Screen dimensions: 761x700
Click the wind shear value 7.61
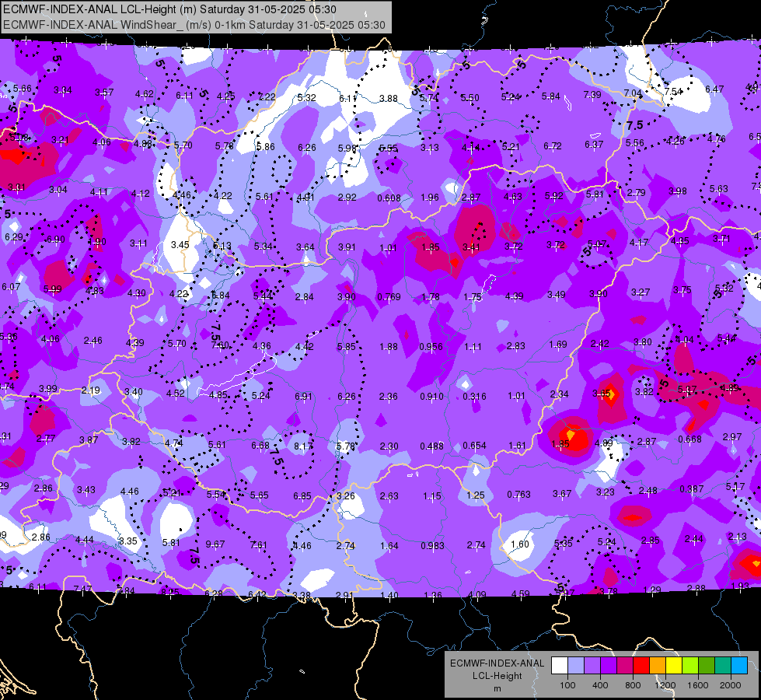(258, 545)
